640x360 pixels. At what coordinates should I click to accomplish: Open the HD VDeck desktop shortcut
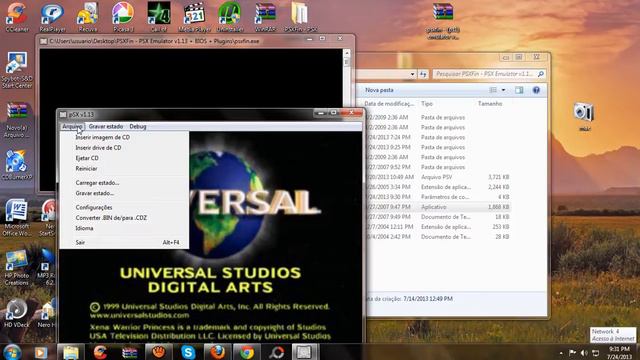click(17, 313)
